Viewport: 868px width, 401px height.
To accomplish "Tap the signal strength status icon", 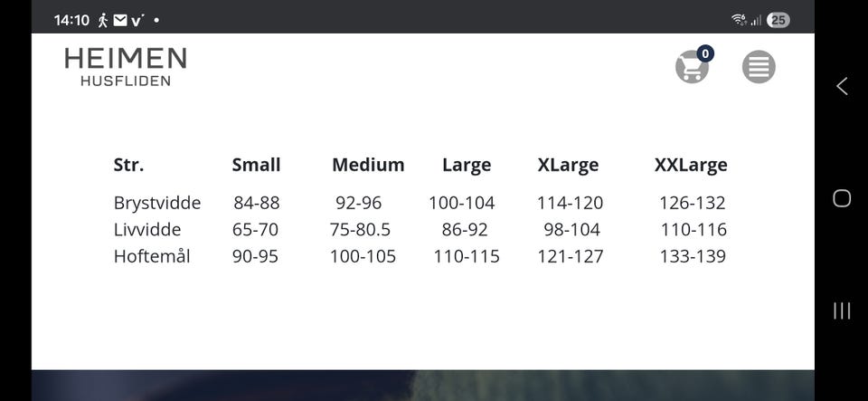I will (756, 20).
